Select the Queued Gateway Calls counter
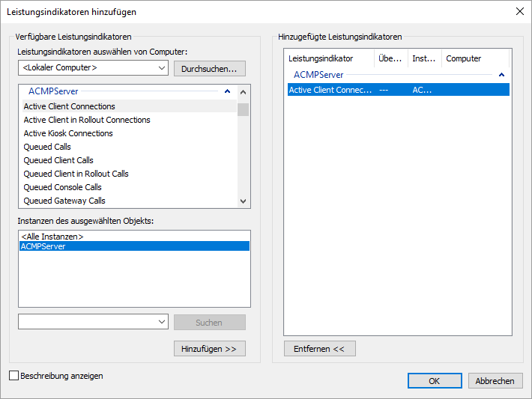Viewport: 532px width, 399px height. pos(64,201)
